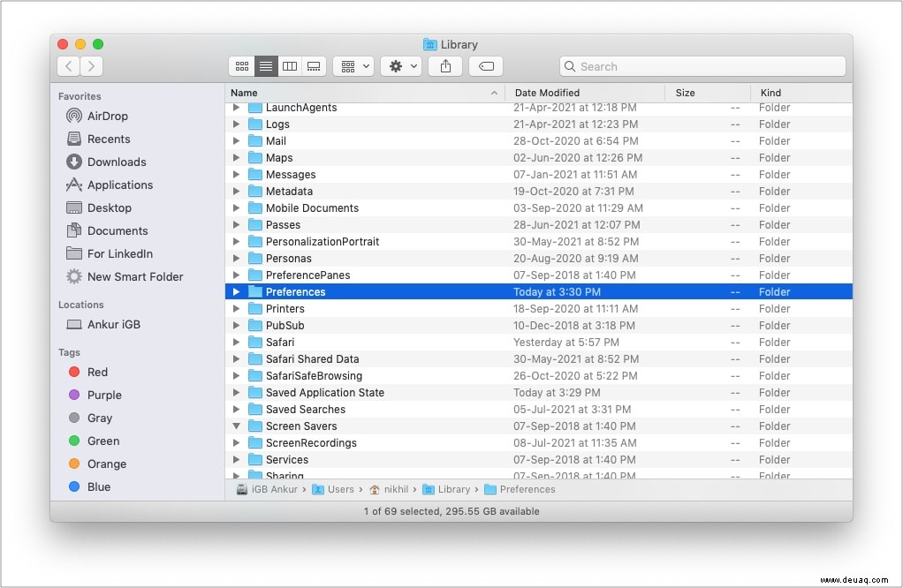
Task: Switch to column view
Action: 290,67
